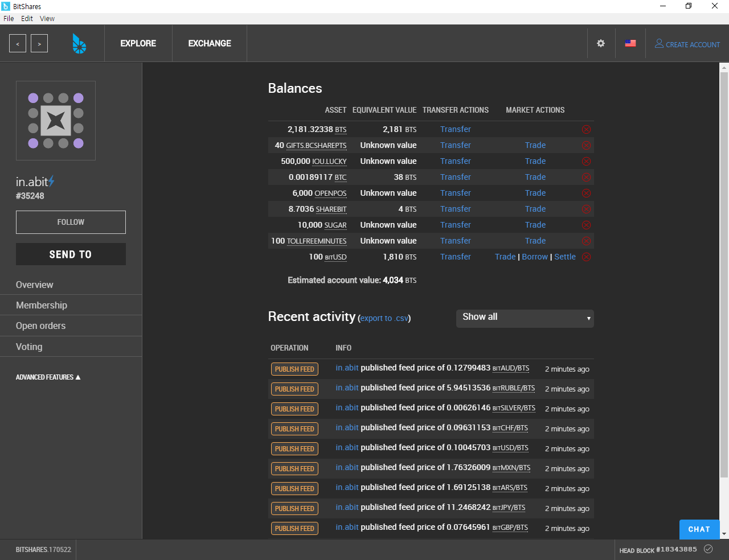This screenshot has height=560, width=729.
Task: Open the bitSILVER/BTS market link
Action: click(x=514, y=408)
